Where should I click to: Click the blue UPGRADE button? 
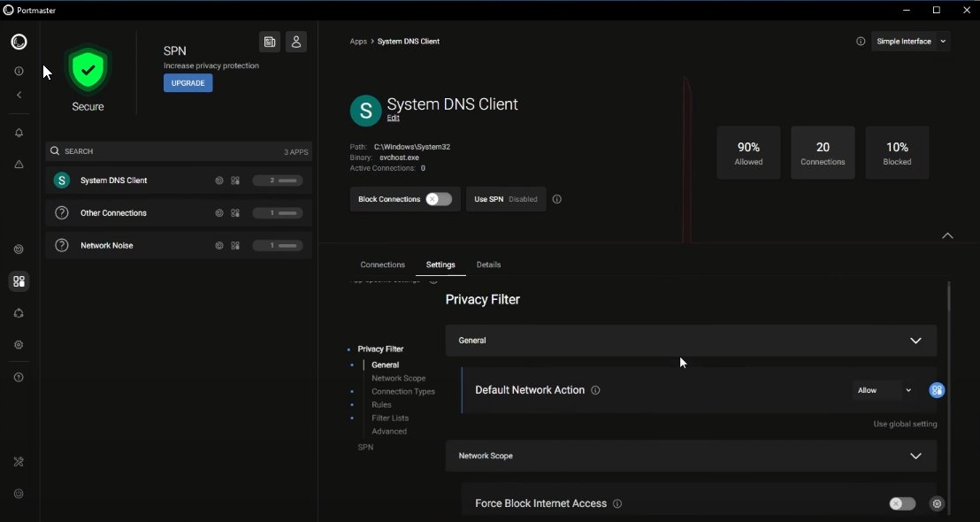click(x=188, y=83)
